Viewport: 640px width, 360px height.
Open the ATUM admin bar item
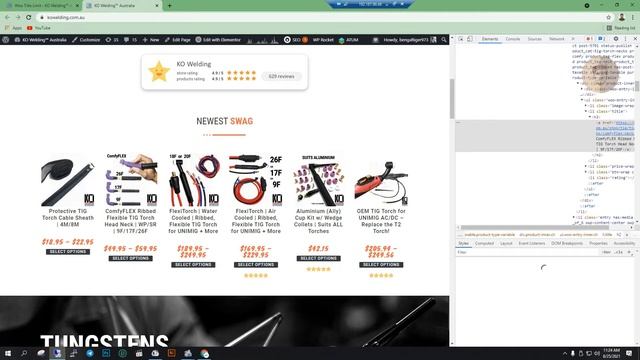tap(348, 40)
